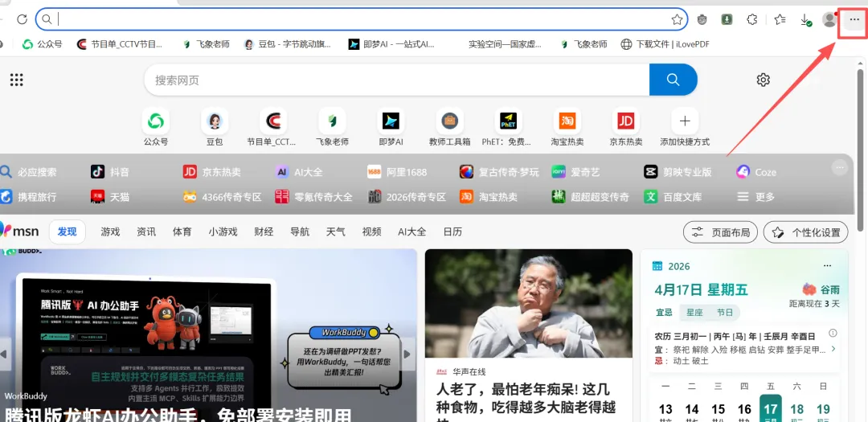Add page to favorites star icon

pos(677,19)
